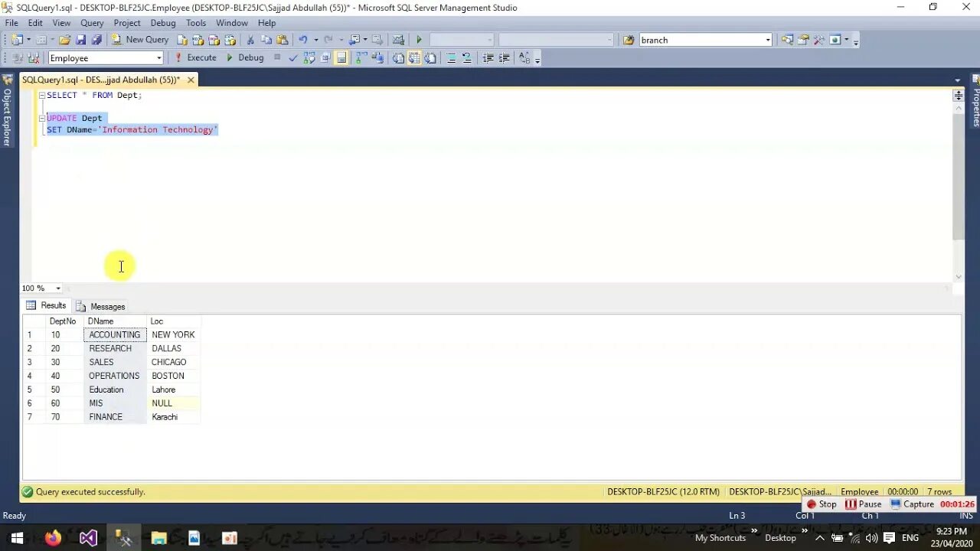Open File Explorer from the taskbar

158,538
